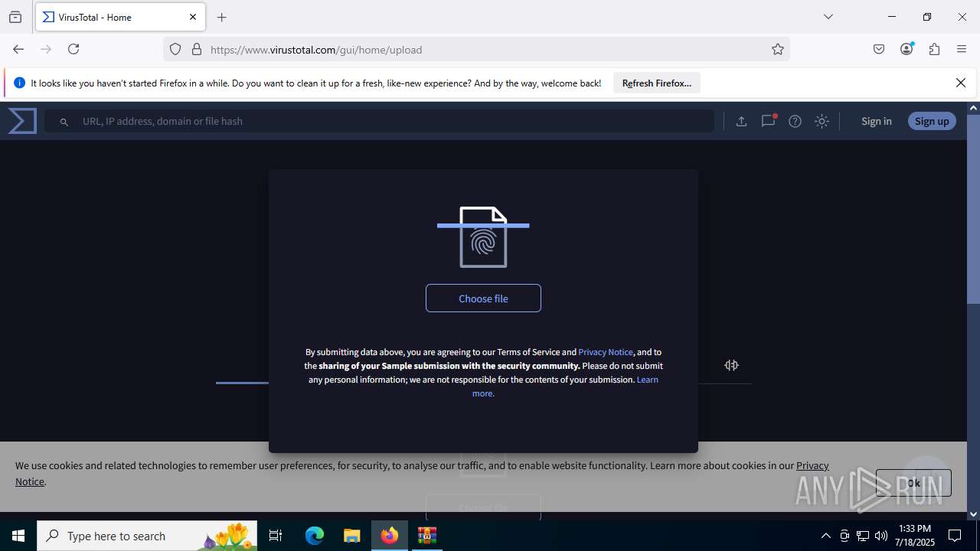Click the taskbar clock showing 1:33 PM

(x=914, y=536)
